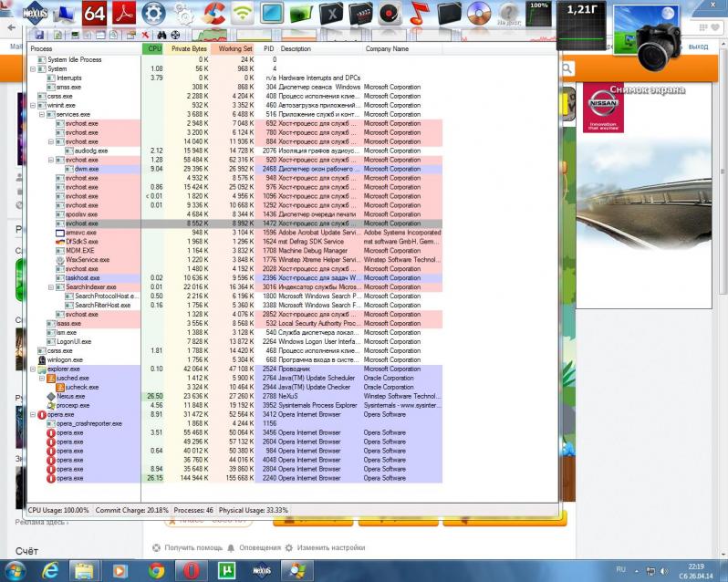Screen dimensions: 728x582
Task: Click the 1,21Г RAM meter widget
Action: (582, 25)
